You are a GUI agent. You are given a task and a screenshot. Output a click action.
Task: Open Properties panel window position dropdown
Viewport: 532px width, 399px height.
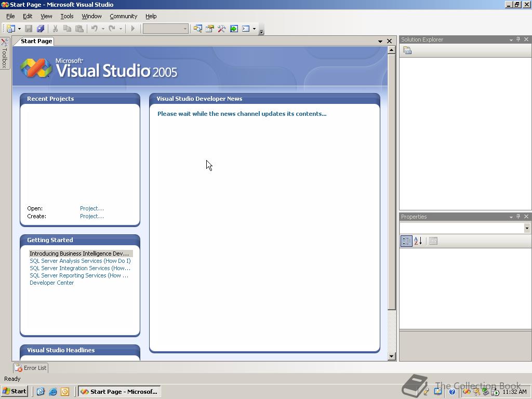point(511,217)
